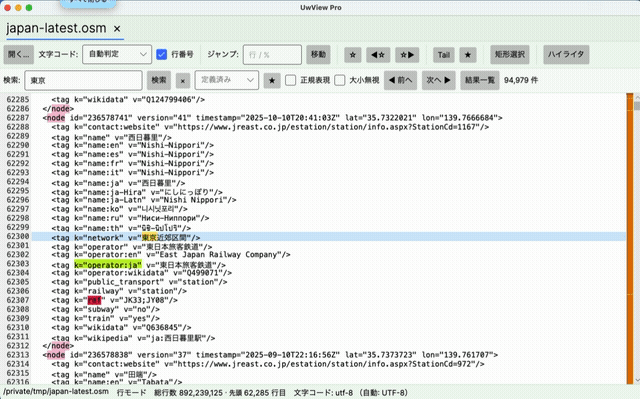Click the 開く... open file button
640x399 pixels.
pyautogui.click(x=19, y=55)
